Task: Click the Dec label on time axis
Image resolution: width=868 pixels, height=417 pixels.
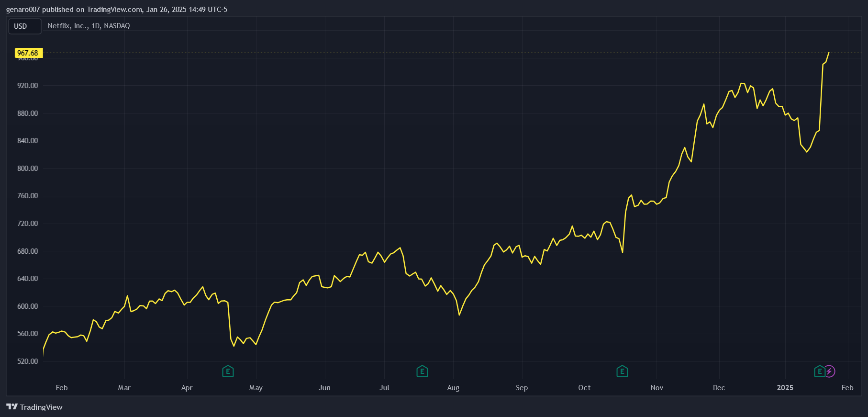Action: tap(719, 388)
